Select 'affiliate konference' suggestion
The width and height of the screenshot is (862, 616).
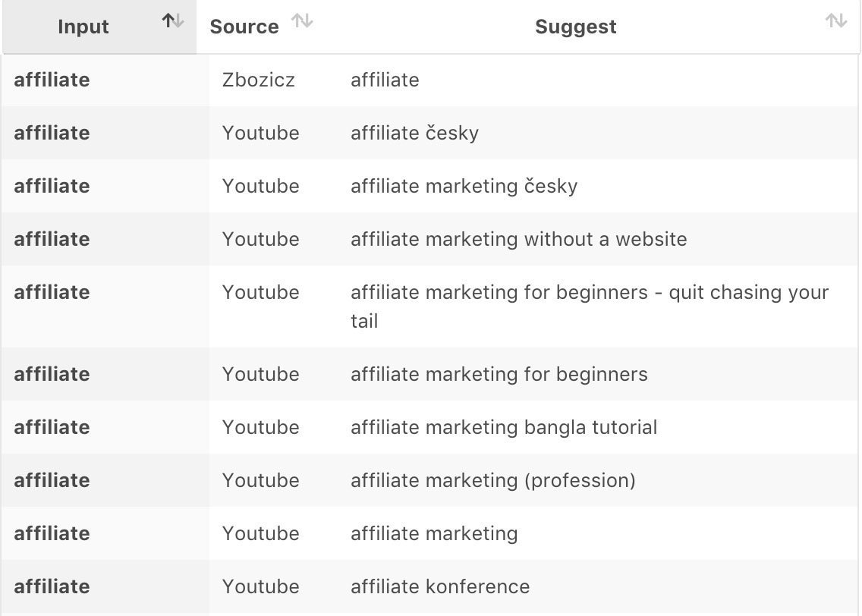coord(440,587)
